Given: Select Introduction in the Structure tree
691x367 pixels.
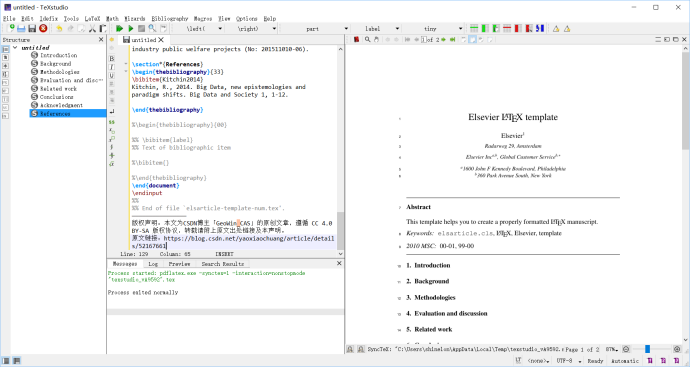Looking at the screenshot, I should (x=59, y=56).
